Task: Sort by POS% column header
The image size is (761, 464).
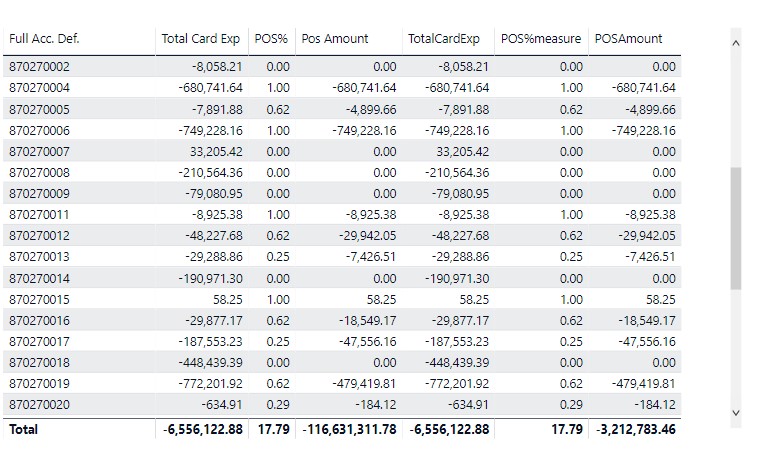Action: (271, 39)
